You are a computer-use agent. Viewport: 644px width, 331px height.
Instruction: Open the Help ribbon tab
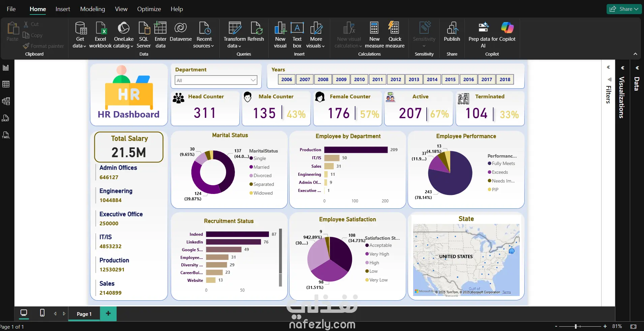click(x=177, y=9)
